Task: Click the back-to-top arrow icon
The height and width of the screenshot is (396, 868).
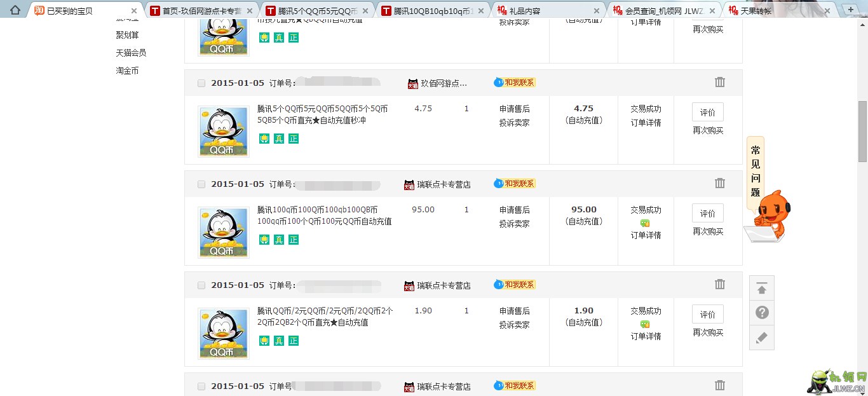Action: tap(762, 289)
